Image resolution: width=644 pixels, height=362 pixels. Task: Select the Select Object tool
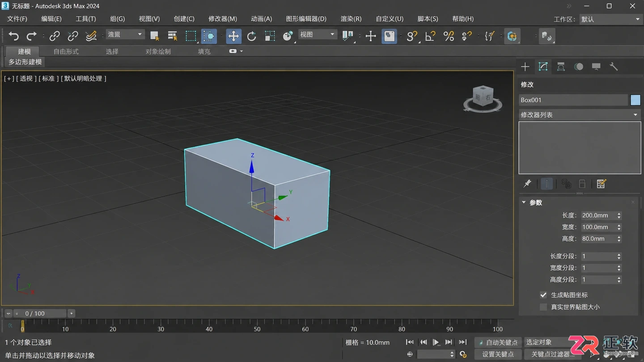click(x=155, y=36)
